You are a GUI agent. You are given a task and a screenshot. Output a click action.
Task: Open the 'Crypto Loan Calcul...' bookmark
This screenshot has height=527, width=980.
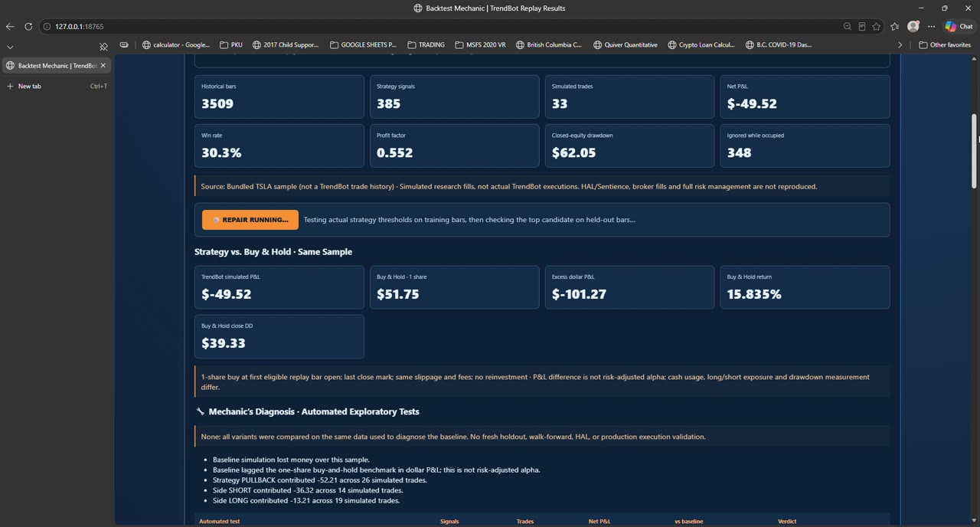[x=701, y=44]
